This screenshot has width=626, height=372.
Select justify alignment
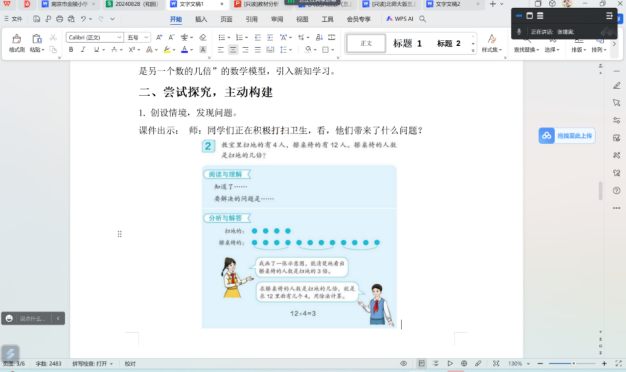pyautogui.click(x=258, y=49)
